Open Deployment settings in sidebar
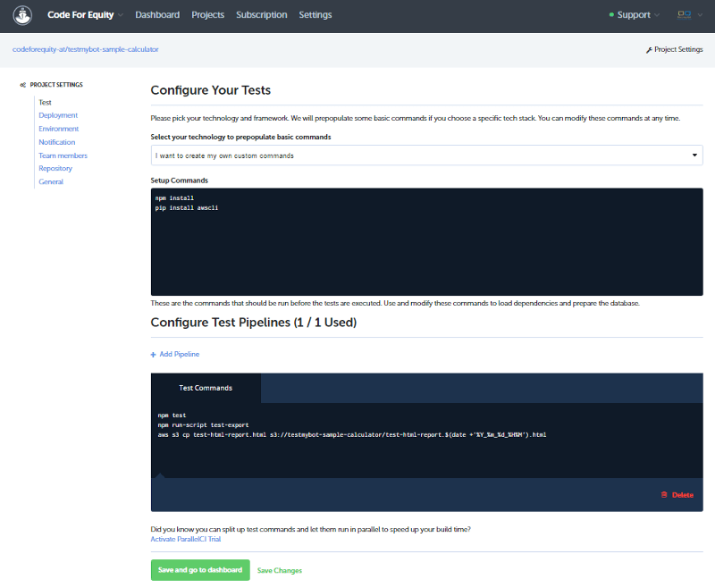This screenshot has width=715, height=588. click(x=58, y=115)
